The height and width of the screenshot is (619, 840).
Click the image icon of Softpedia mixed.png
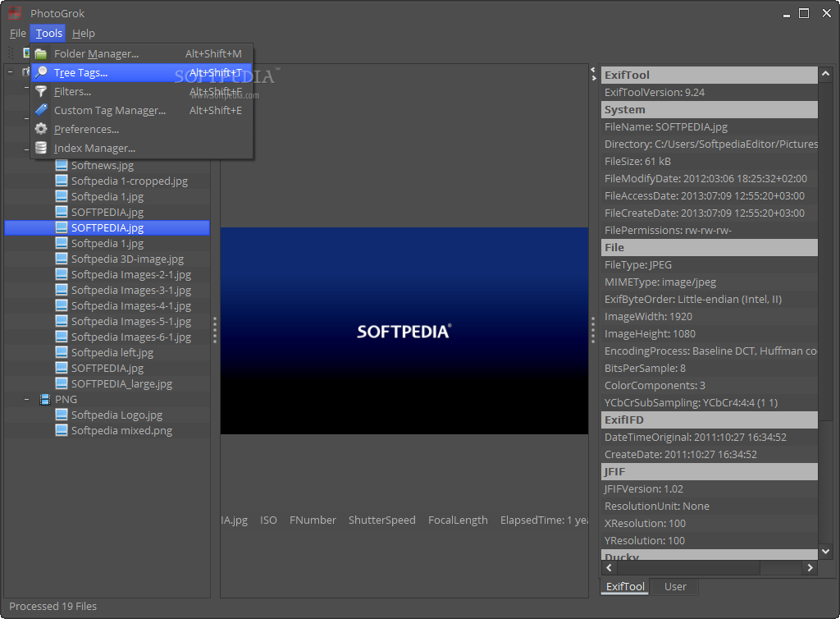click(62, 431)
